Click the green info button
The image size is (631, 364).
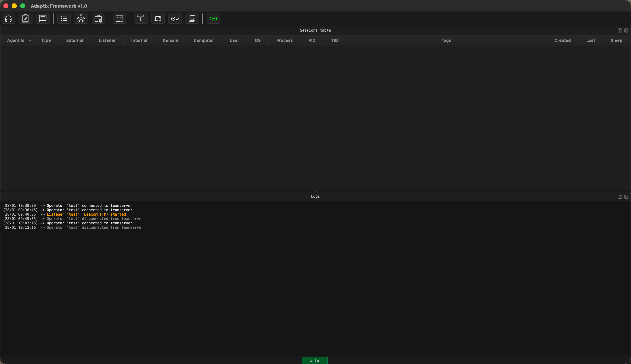(314, 360)
